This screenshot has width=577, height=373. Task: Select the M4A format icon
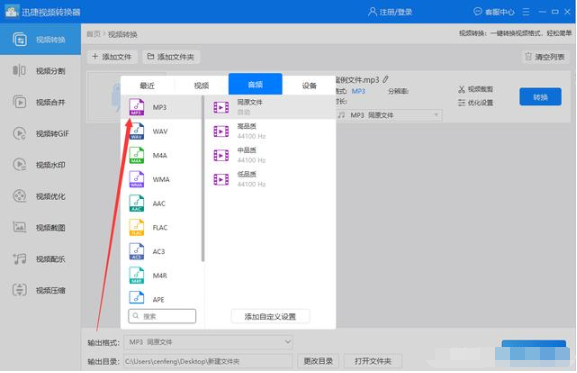(137, 155)
